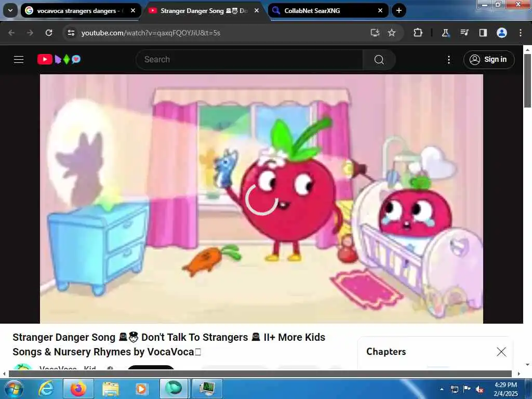Image resolution: width=532 pixels, height=399 pixels.
Task: Open Firefox from the taskbar
Action: [x=78, y=389]
